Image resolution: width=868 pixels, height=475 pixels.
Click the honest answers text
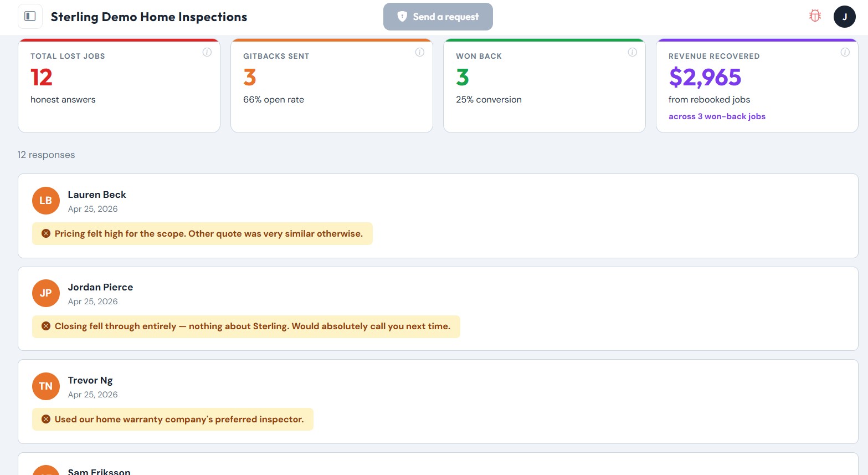(x=63, y=100)
